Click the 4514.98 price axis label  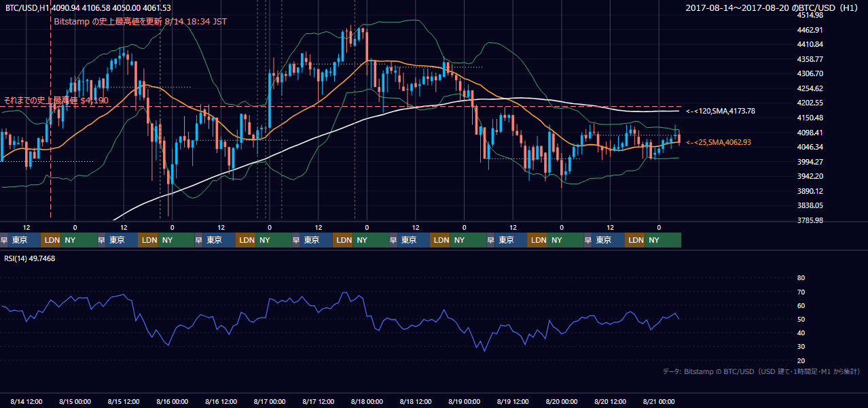point(810,15)
